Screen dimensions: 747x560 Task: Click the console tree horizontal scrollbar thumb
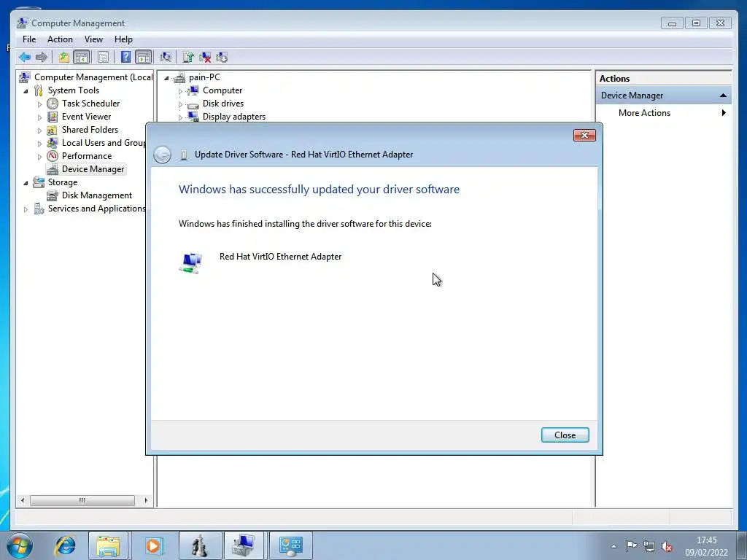(82, 500)
